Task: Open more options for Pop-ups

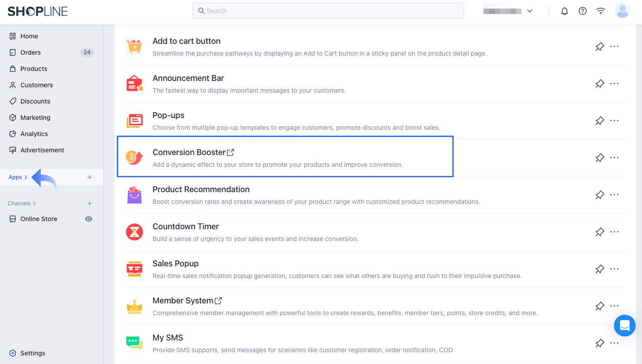Action: click(x=614, y=121)
